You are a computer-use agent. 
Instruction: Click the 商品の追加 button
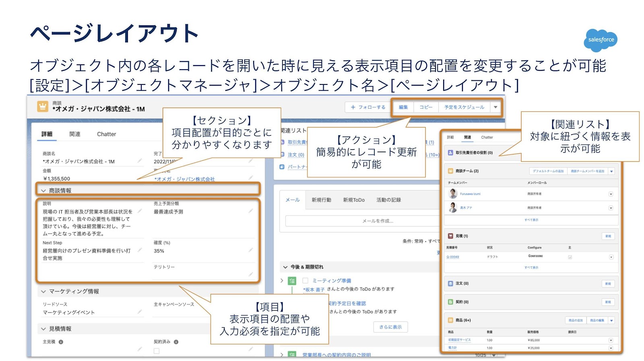[x=576, y=321]
